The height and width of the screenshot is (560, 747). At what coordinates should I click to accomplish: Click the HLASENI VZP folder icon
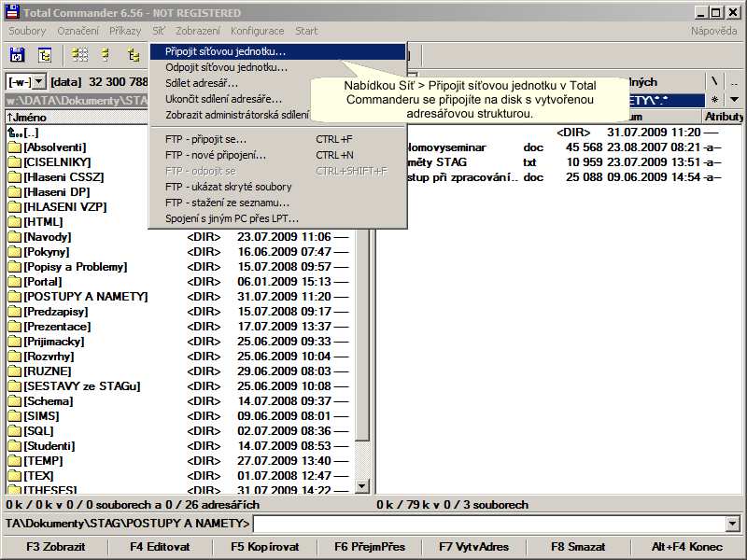click(15, 207)
